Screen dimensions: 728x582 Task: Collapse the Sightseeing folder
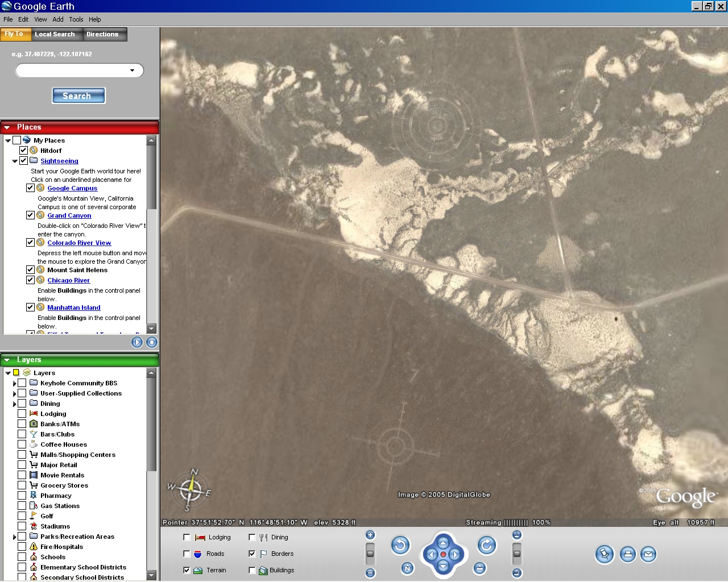[x=15, y=161]
